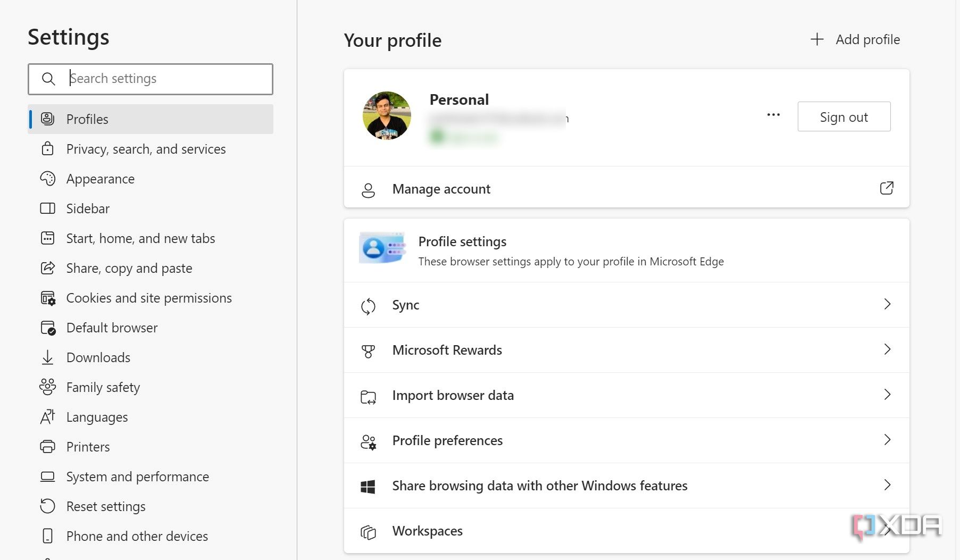Click the Microsoft Rewards trophy icon
Image resolution: width=960 pixels, height=560 pixels.
pos(368,350)
